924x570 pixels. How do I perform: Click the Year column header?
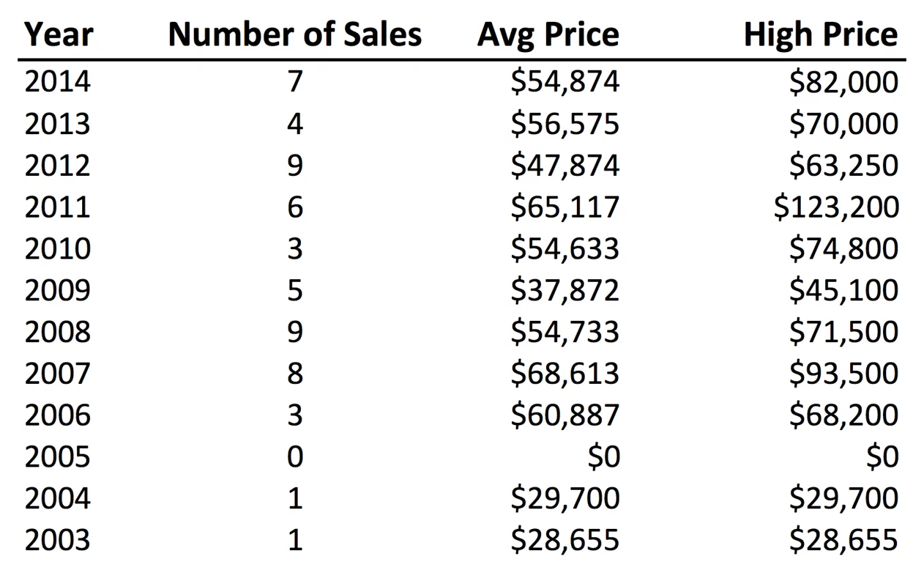tap(58, 35)
